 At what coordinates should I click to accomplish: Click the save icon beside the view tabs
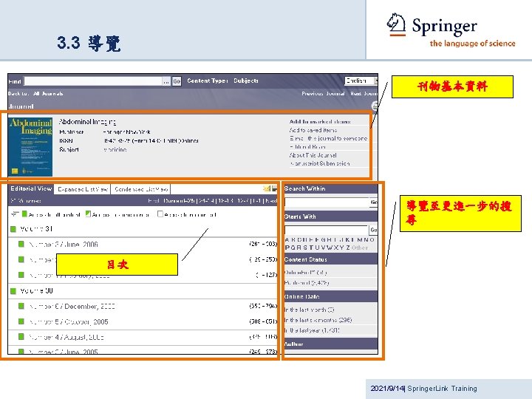point(274,188)
